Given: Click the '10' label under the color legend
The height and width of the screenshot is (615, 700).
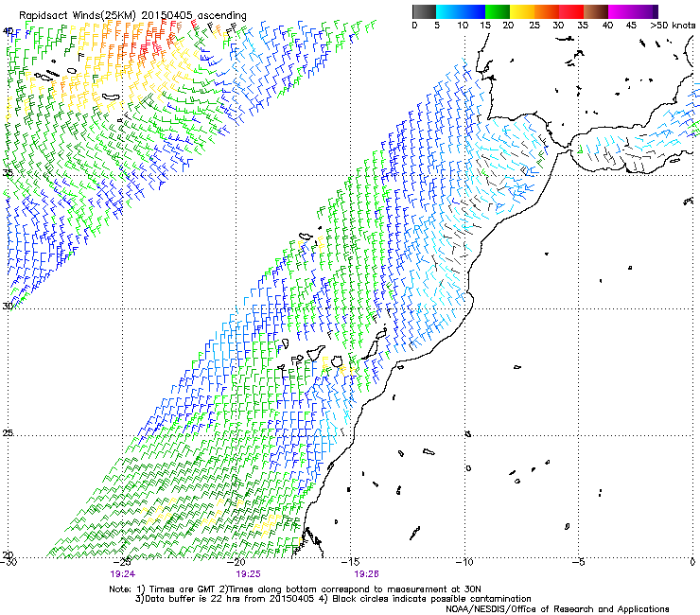Looking at the screenshot, I should pyautogui.click(x=463, y=25).
